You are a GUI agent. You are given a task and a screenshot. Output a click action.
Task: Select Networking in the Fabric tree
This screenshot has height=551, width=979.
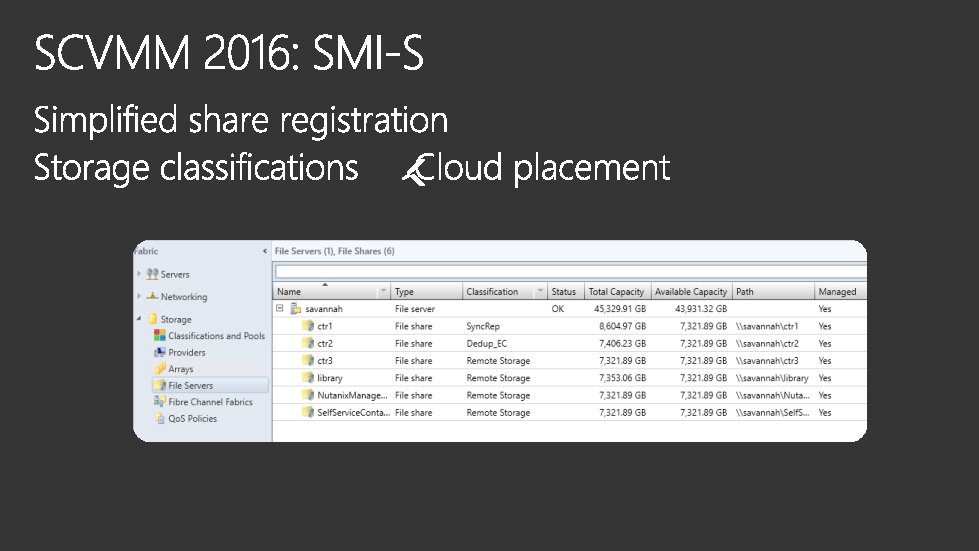pyautogui.click(x=184, y=296)
